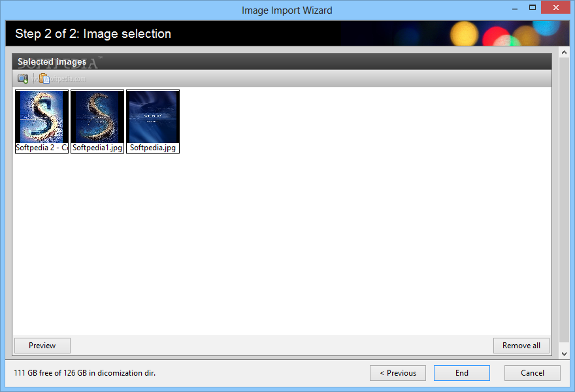Select the Softpedia1.jpg thumbnail

pos(97,122)
